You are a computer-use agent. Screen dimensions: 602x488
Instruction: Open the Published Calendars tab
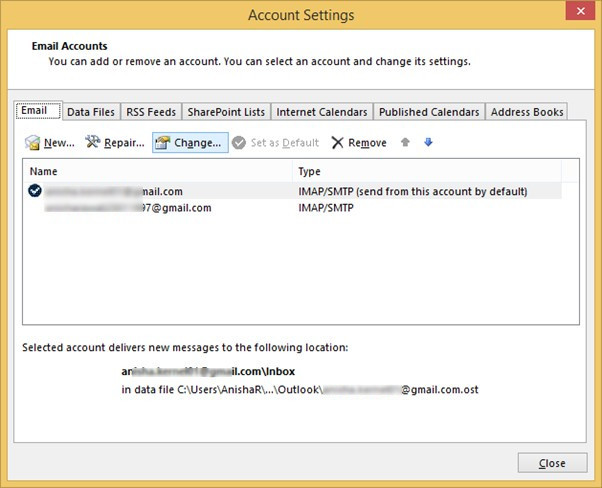429,112
